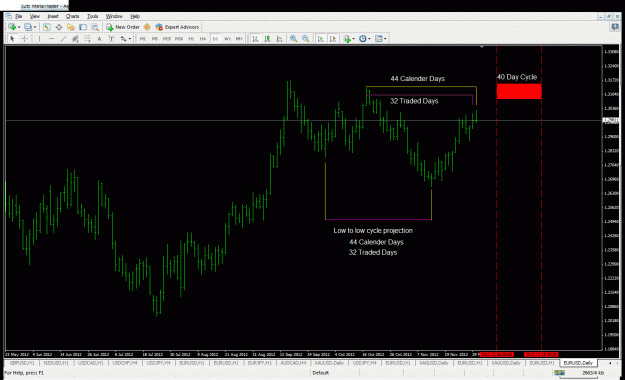This screenshot has height=380, width=625.
Task: Switch chart to bar chart display
Action: tap(256, 39)
